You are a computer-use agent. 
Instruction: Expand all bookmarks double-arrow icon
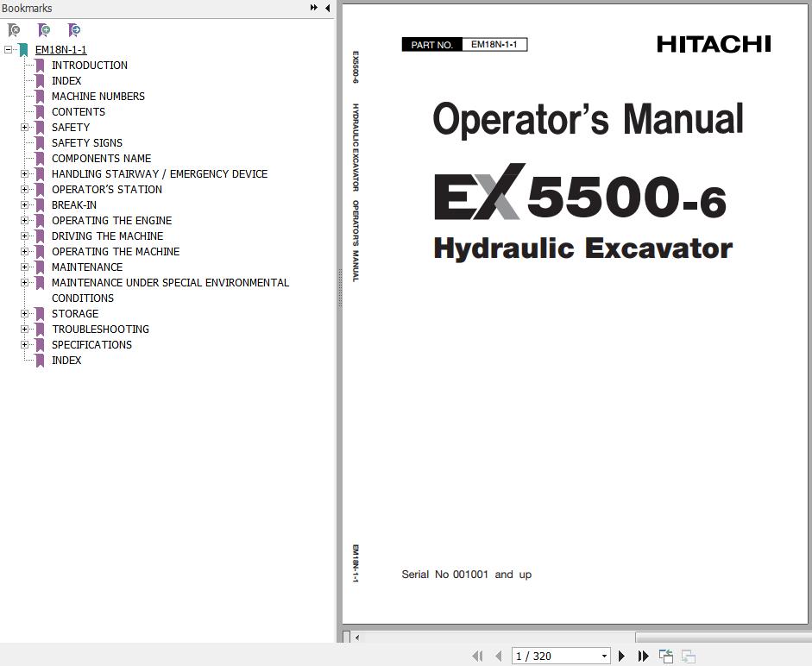click(314, 8)
